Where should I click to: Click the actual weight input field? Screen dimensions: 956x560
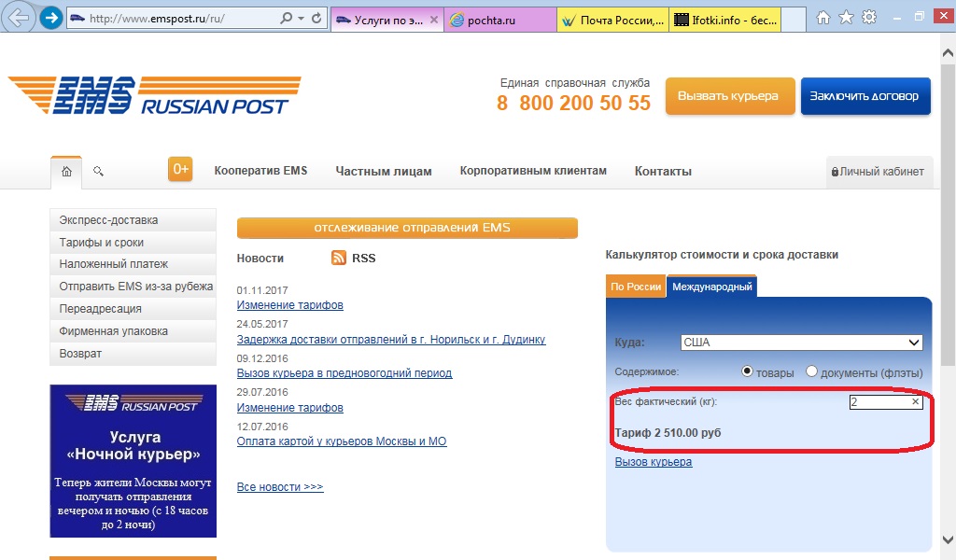click(879, 402)
